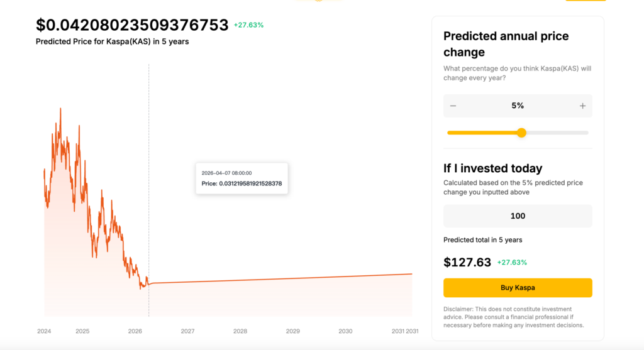Click the 2030 label on chart axis
This screenshot has width=644, height=350.
pos(345,331)
